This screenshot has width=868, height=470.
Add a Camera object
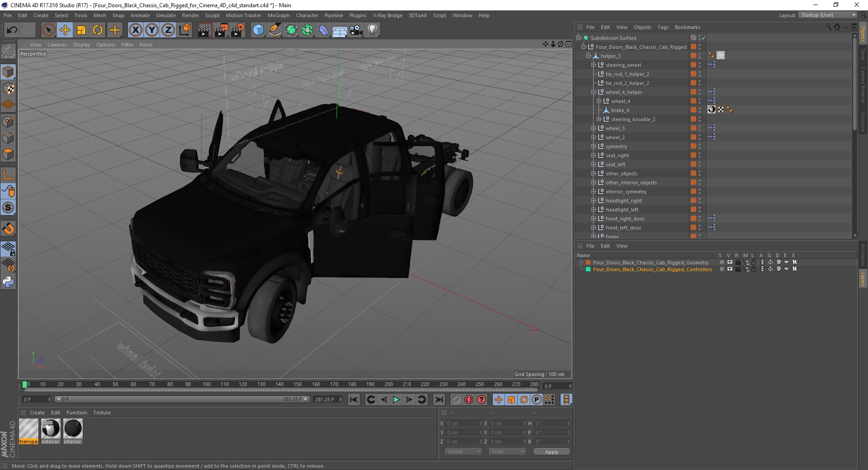point(356,30)
